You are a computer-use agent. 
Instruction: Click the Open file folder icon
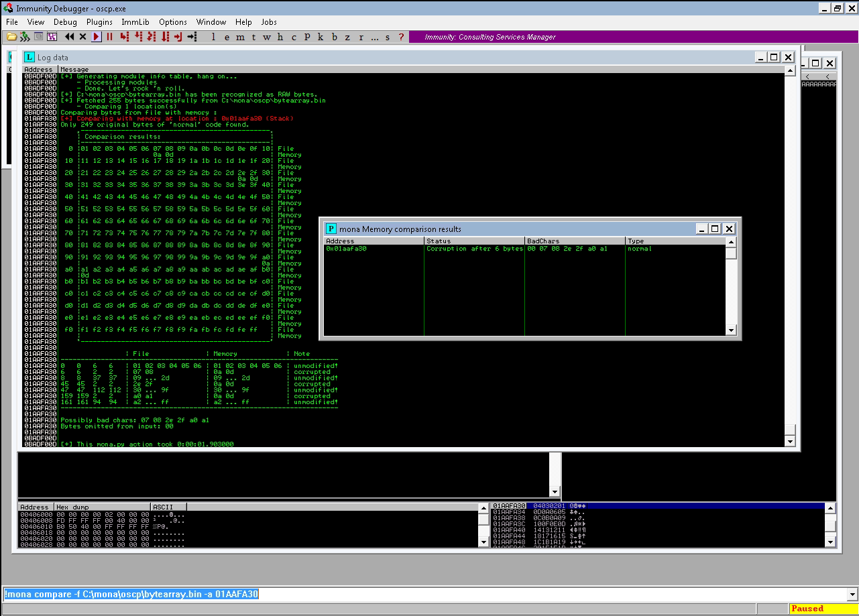tap(11, 36)
